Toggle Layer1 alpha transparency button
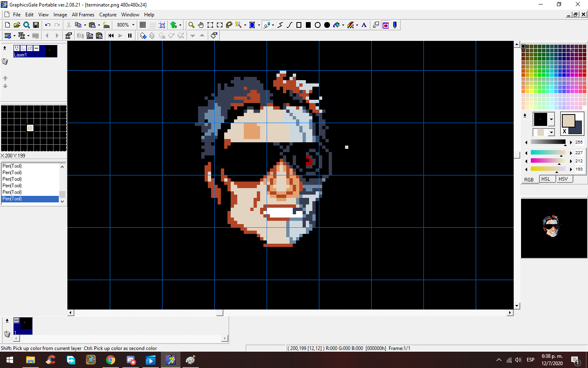Image resolution: width=588 pixels, height=368 pixels. pyautogui.click(x=30, y=48)
